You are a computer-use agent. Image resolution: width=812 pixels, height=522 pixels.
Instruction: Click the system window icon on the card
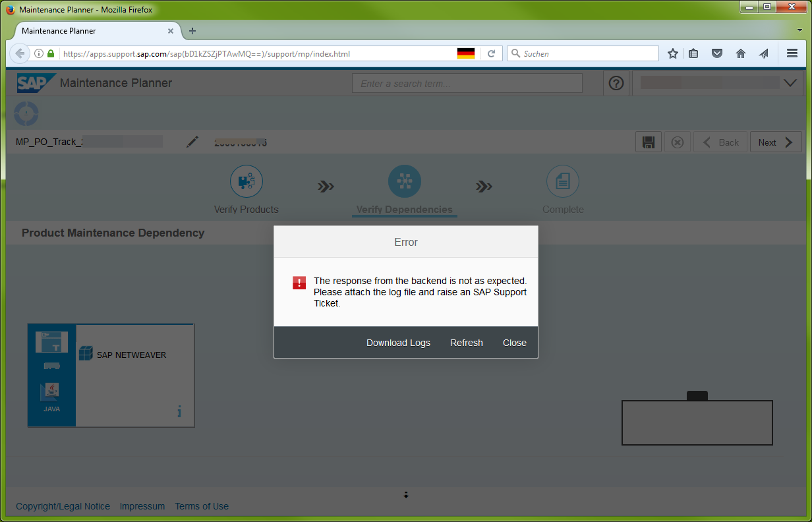click(x=51, y=342)
